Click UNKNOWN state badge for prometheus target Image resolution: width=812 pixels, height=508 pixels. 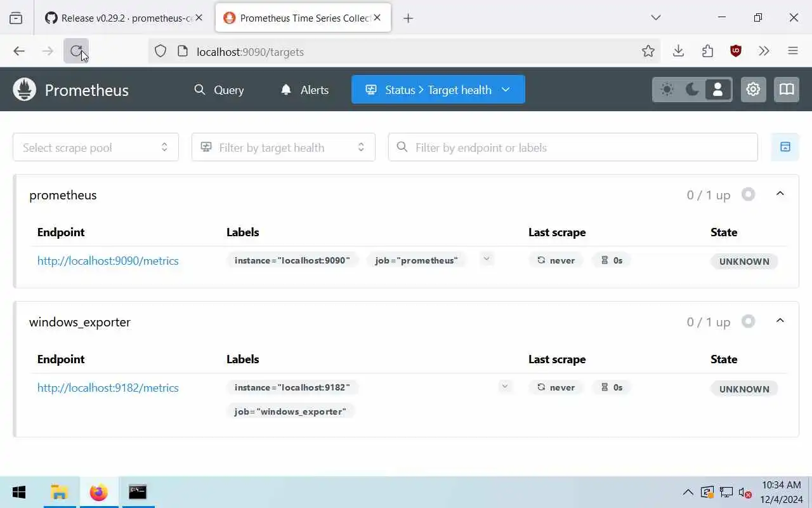point(744,262)
